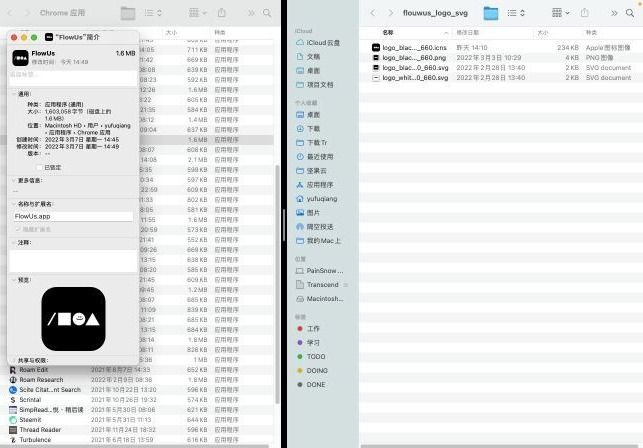Select Roam Research in Chrome 应用 list
Viewport: 643px width, 448px height.
[x=41, y=380]
